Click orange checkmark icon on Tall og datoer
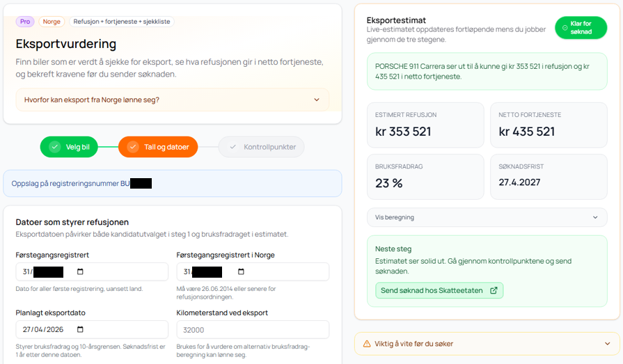The height and width of the screenshot is (364, 623). pyautogui.click(x=132, y=147)
